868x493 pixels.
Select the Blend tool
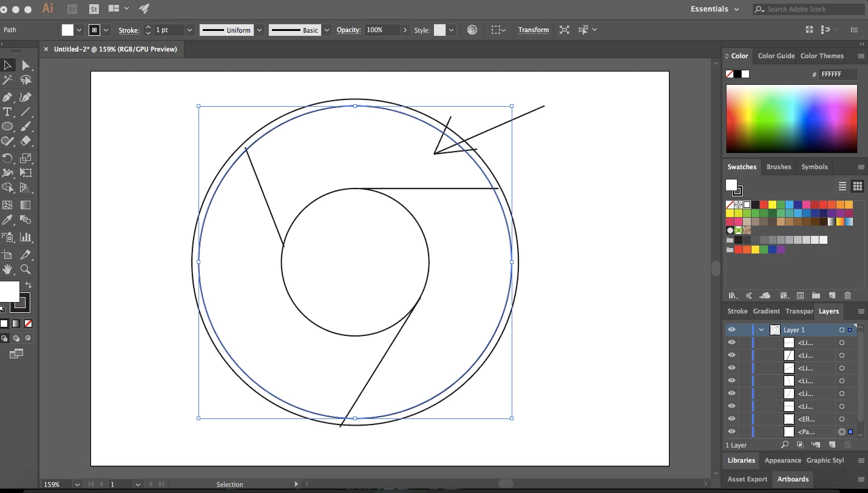pyautogui.click(x=26, y=220)
